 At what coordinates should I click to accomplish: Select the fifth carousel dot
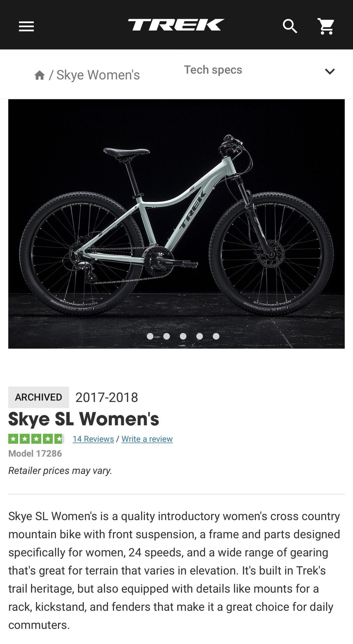click(x=200, y=336)
